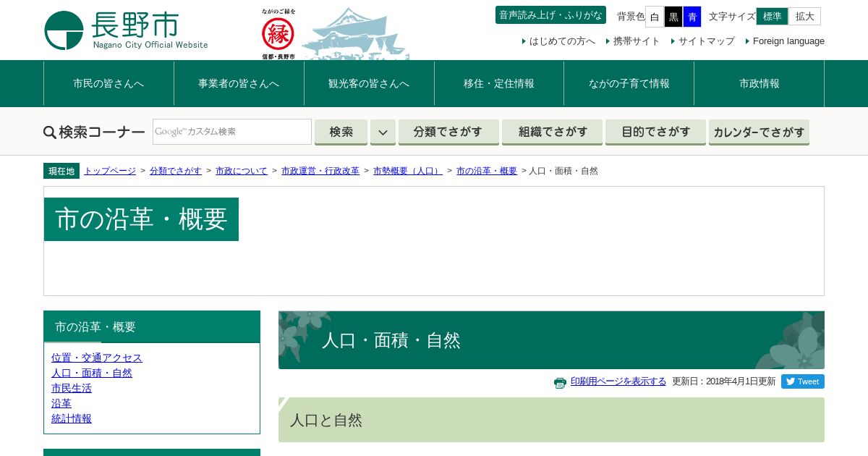The width and height of the screenshot is (868, 456).
Task: Click 印刷用ページを表示する link
Action: [x=618, y=381]
